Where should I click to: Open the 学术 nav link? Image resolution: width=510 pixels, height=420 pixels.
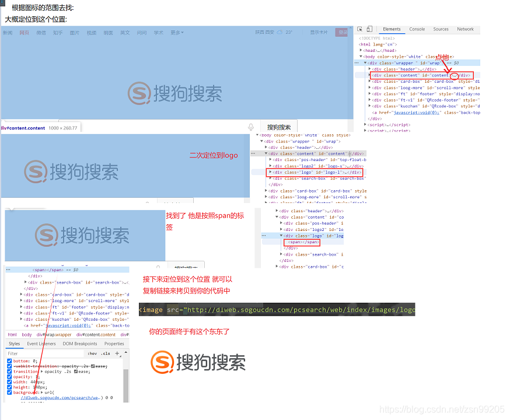pyautogui.click(x=158, y=33)
